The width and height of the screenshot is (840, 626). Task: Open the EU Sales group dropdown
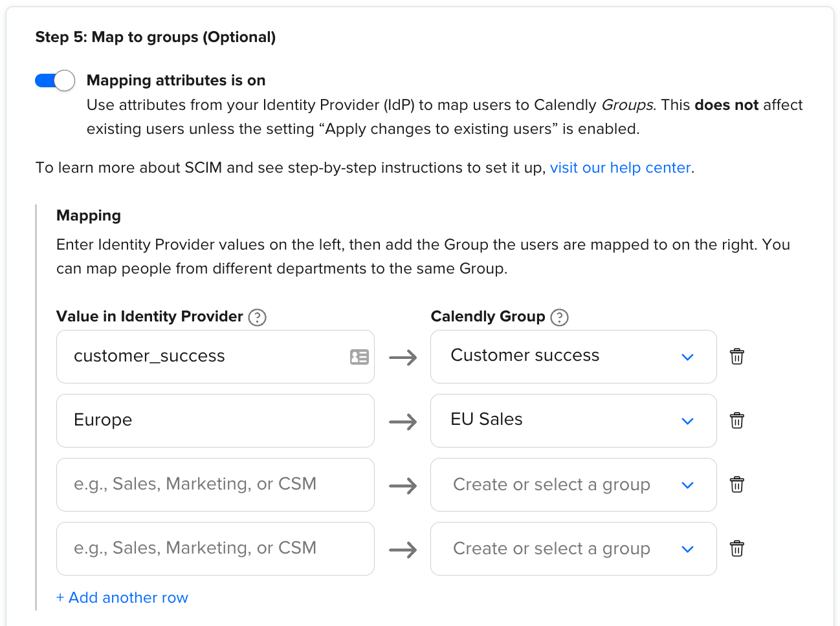(x=573, y=420)
